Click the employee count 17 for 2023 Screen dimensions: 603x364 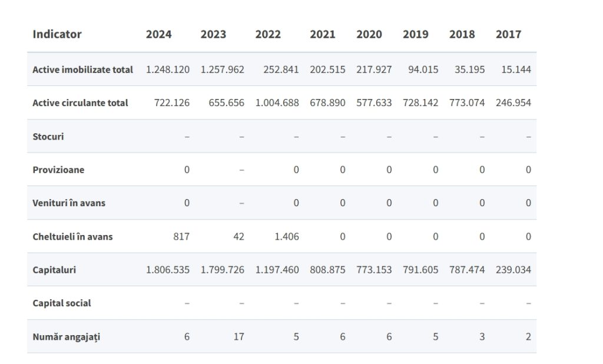pos(238,336)
